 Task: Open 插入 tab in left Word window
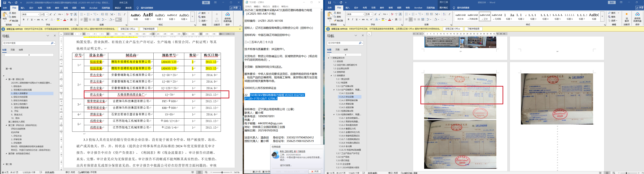[x=23, y=8]
